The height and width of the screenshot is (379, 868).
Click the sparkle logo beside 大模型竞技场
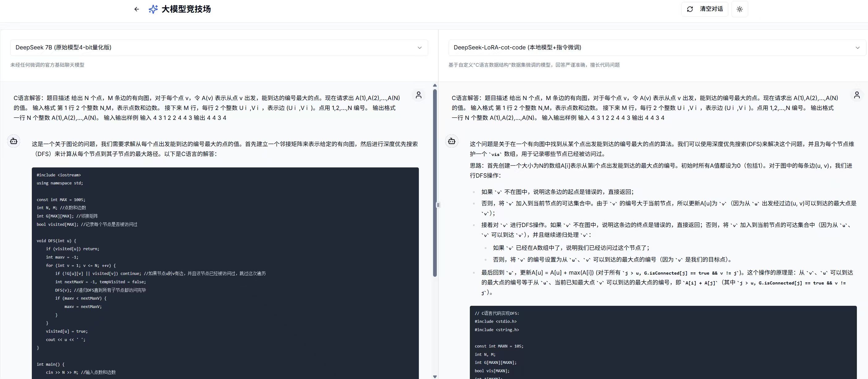[x=153, y=9]
